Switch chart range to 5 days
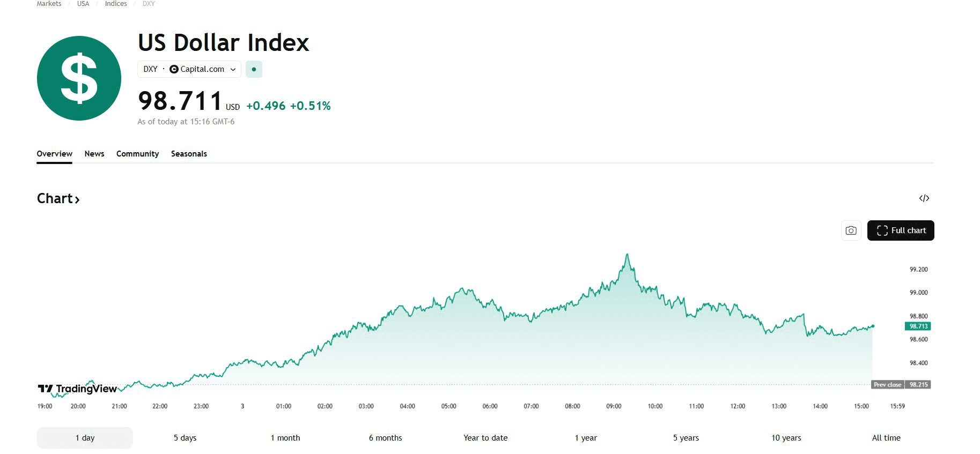 185,438
